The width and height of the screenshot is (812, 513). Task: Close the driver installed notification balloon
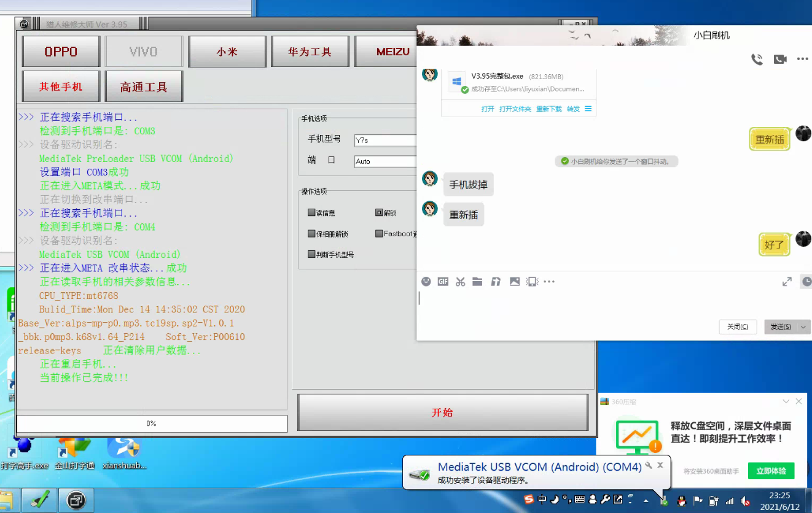click(x=660, y=465)
